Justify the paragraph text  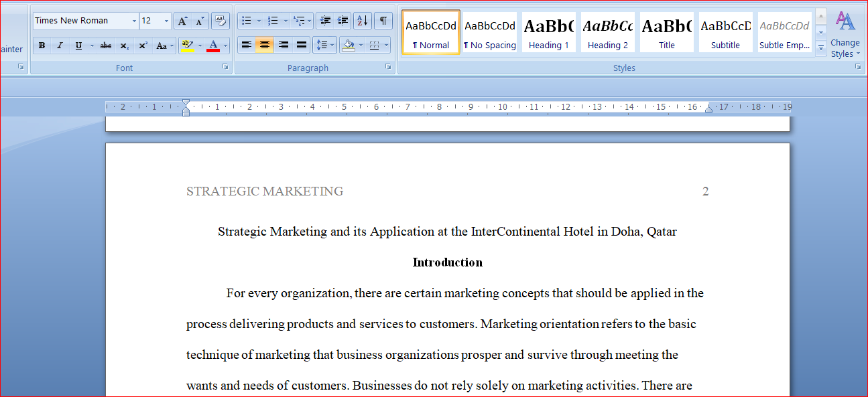pyautogui.click(x=302, y=46)
